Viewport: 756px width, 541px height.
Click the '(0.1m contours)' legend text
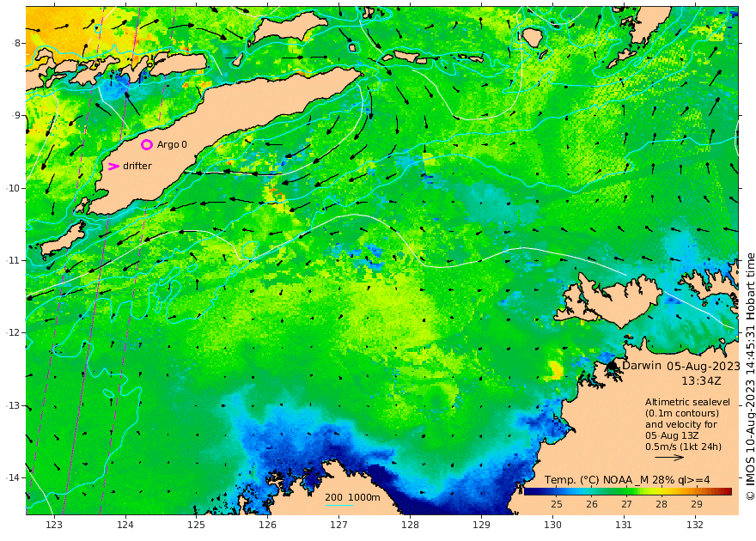point(682,413)
